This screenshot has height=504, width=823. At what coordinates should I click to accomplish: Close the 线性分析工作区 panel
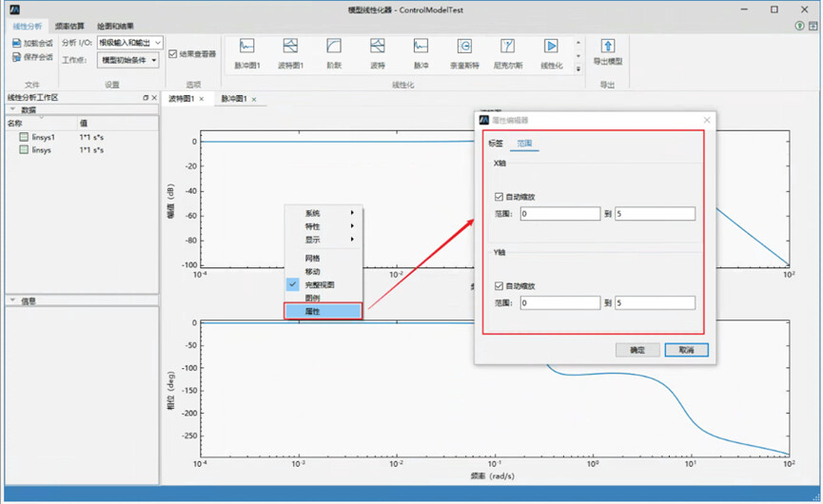(154, 98)
